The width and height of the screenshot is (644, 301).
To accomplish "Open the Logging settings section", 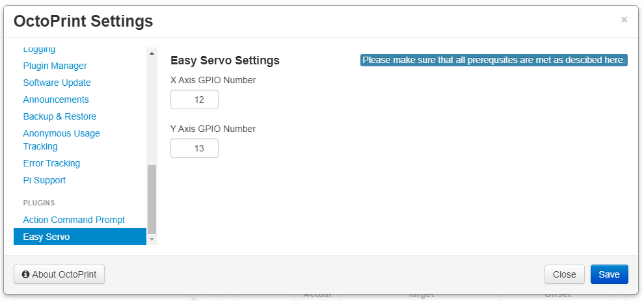I will [x=39, y=49].
